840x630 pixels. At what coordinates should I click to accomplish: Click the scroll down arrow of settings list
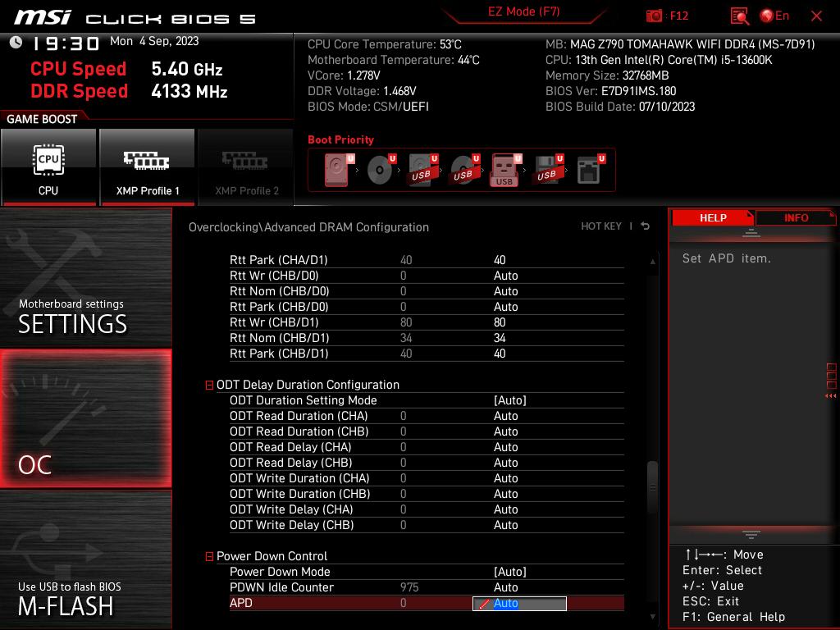click(652, 617)
